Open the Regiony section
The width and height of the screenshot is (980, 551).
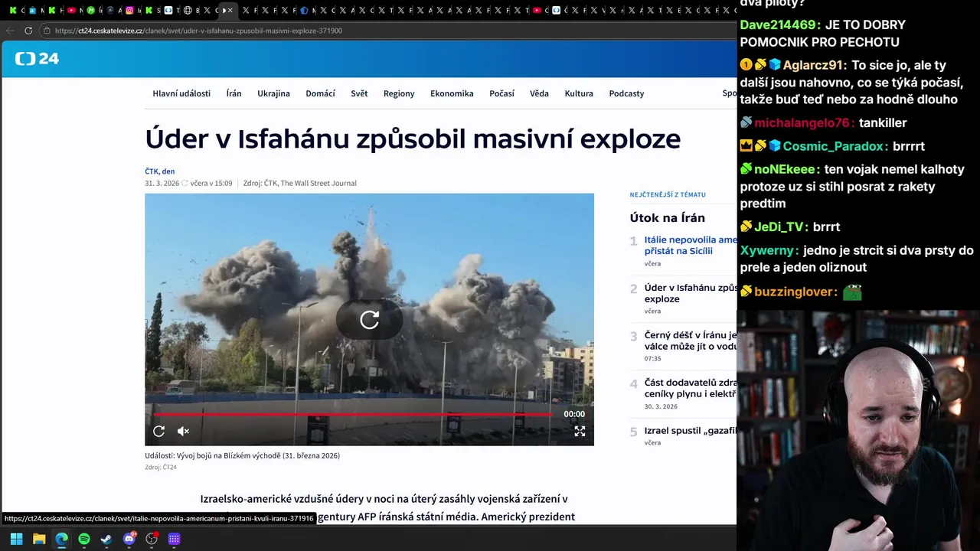tap(399, 93)
